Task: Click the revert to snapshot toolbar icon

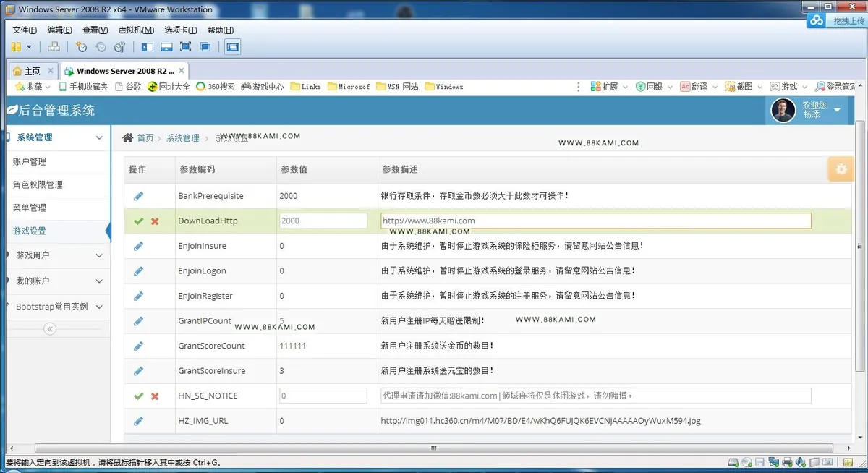Action: coord(101,47)
